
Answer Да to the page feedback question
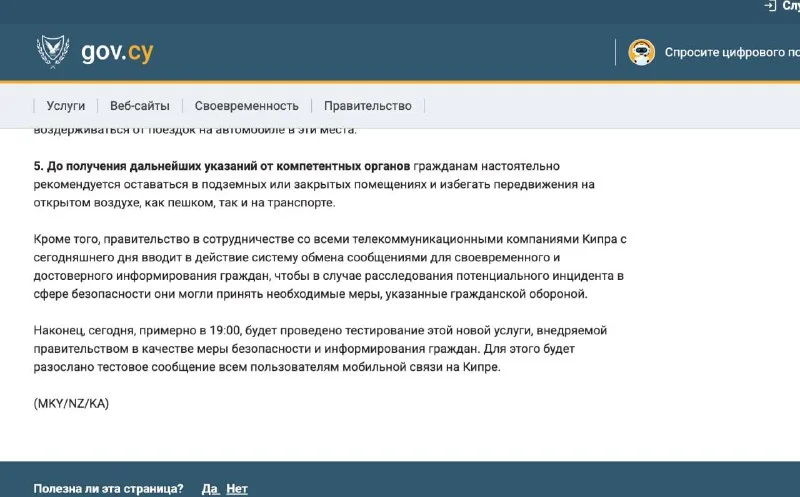[x=209, y=489]
